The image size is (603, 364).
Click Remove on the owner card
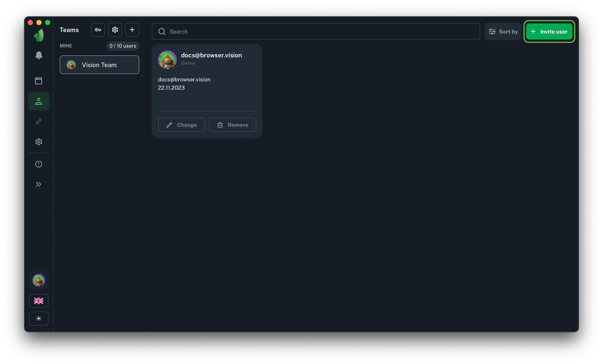[232, 125]
